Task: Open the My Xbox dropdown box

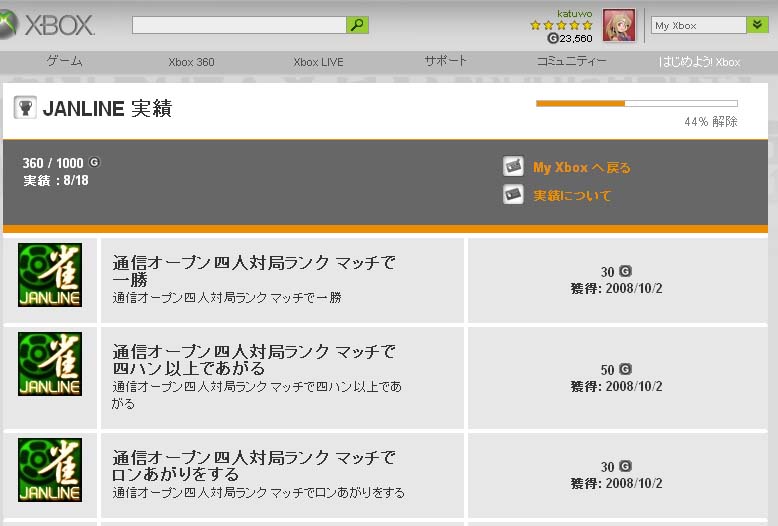Action: (x=699, y=25)
